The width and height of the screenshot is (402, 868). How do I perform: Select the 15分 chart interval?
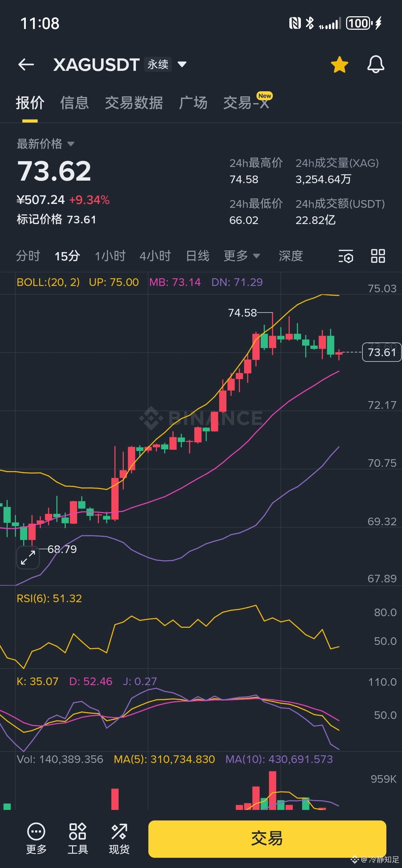pos(67,256)
